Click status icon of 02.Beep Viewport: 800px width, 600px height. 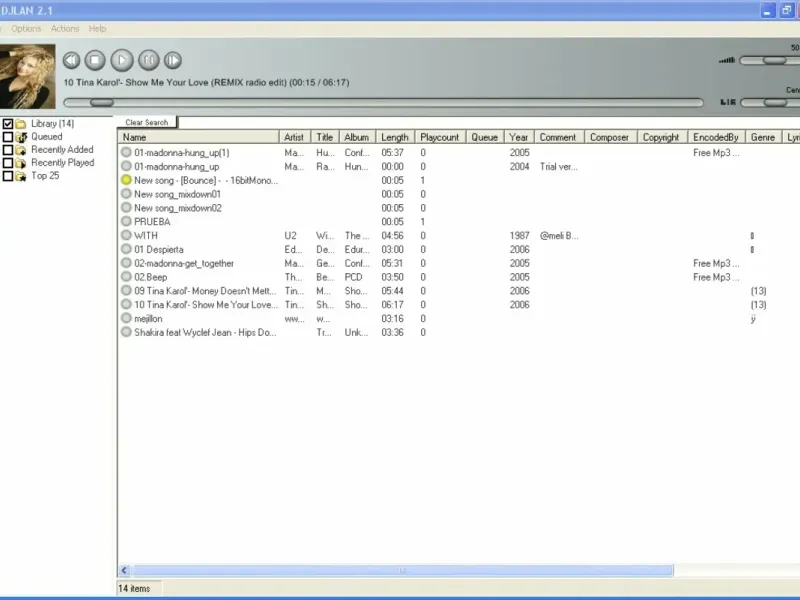tap(126, 277)
